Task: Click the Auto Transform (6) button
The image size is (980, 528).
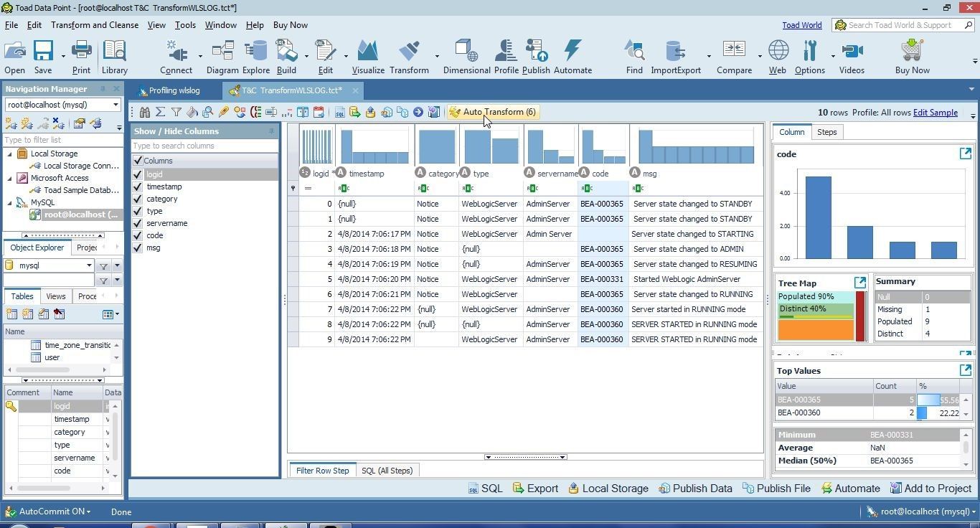Action: pos(492,112)
